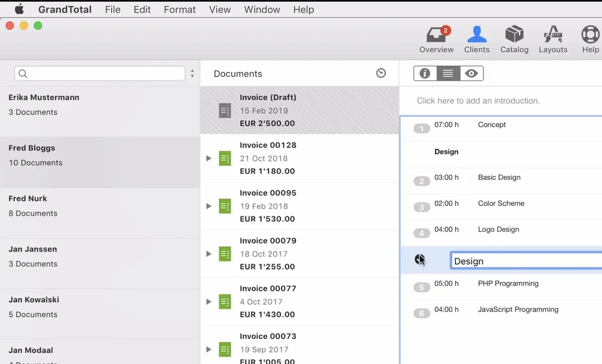Click the green icon of Invoice 00073
Image resolution: width=602 pixels, height=364 pixels.
pyautogui.click(x=225, y=349)
